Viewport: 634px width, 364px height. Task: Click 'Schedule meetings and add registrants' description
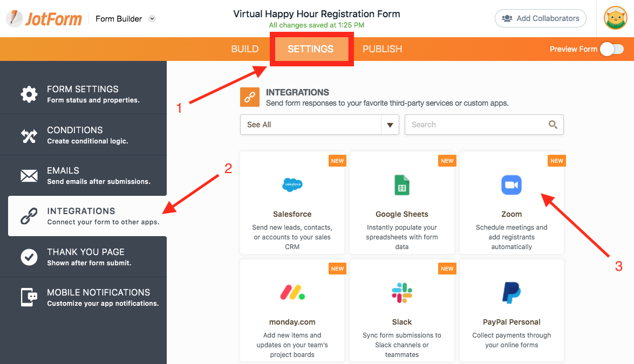tap(512, 237)
